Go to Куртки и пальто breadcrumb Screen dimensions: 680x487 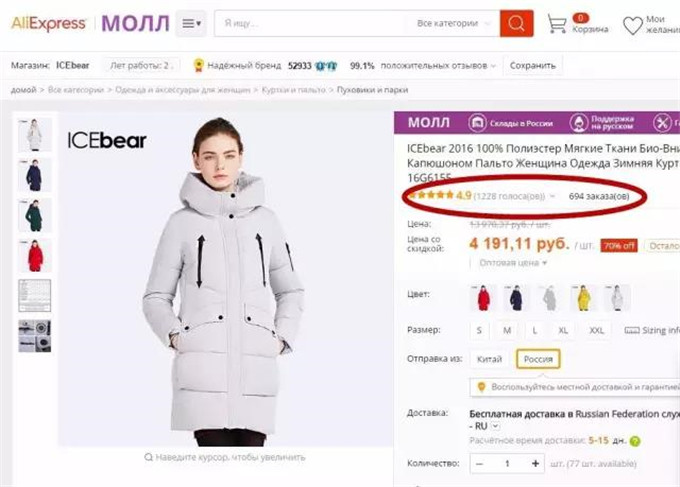(294, 90)
